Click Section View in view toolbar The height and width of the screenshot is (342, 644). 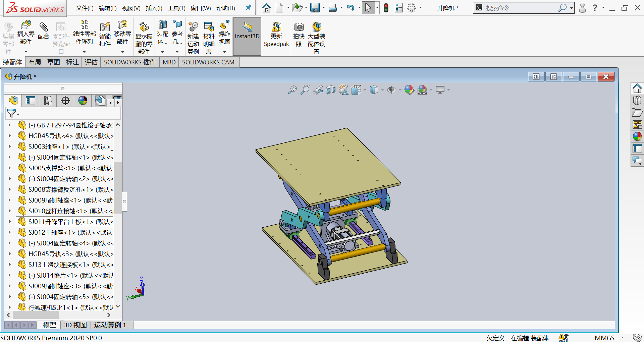coord(331,90)
